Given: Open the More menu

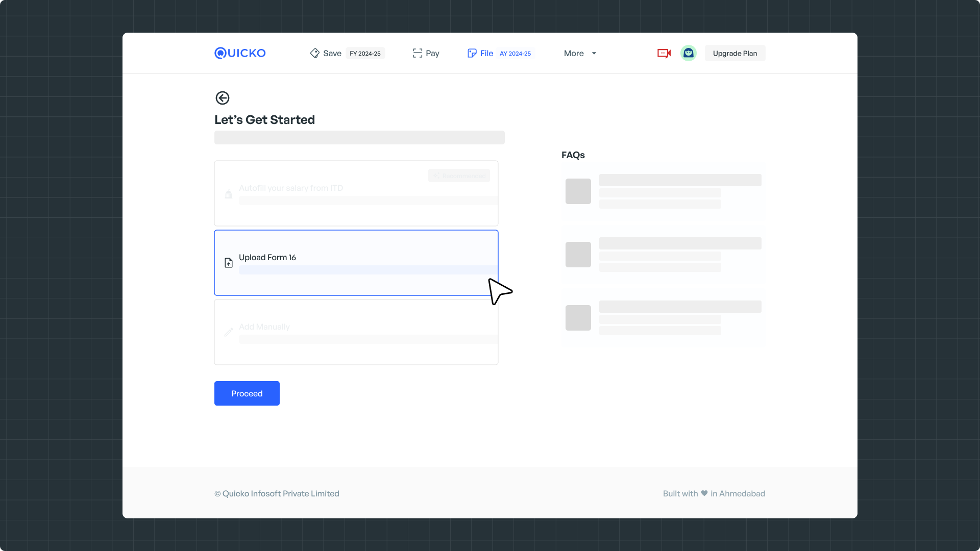Looking at the screenshot, I should pyautogui.click(x=574, y=54).
